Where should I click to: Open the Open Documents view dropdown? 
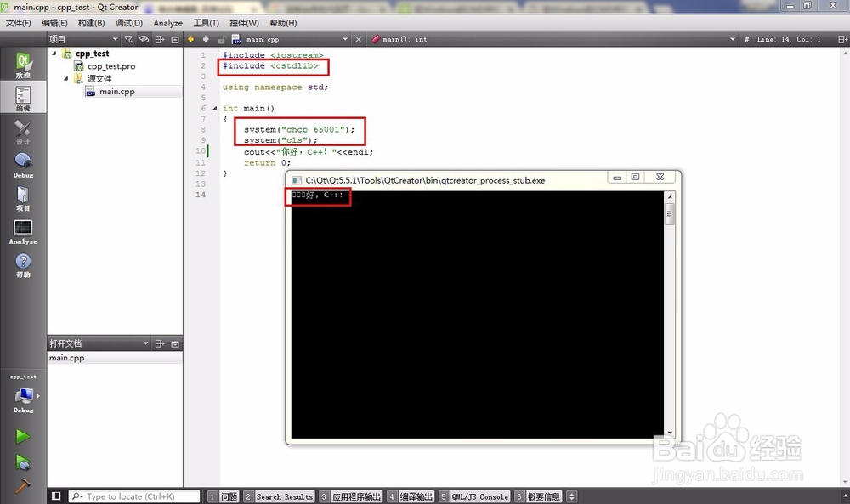click(x=99, y=343)
